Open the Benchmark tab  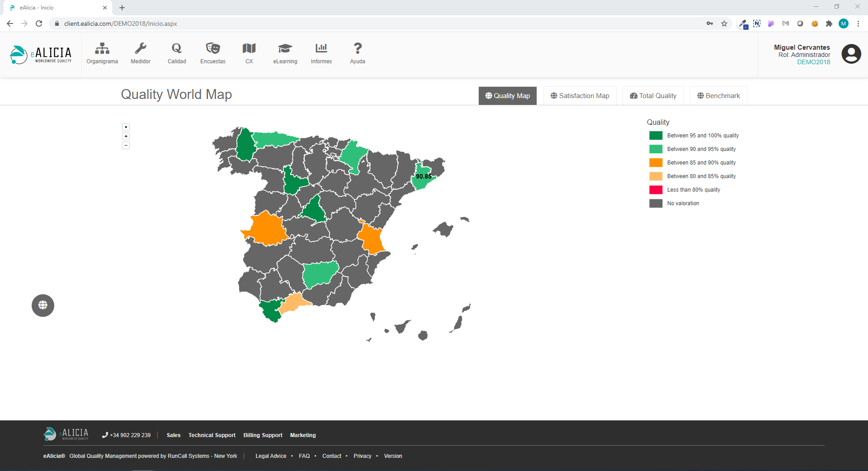point(718,96)
